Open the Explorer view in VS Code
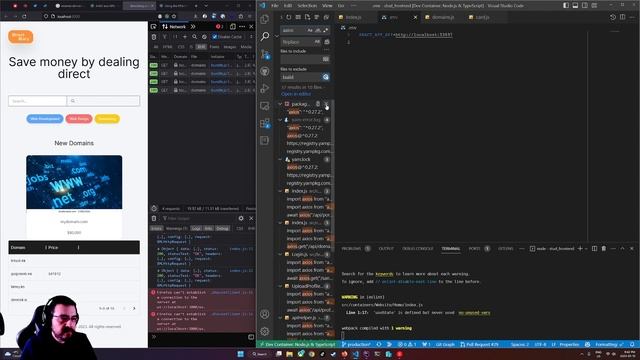Viewport: 640px width, 360px height. (x=264, y=19)
